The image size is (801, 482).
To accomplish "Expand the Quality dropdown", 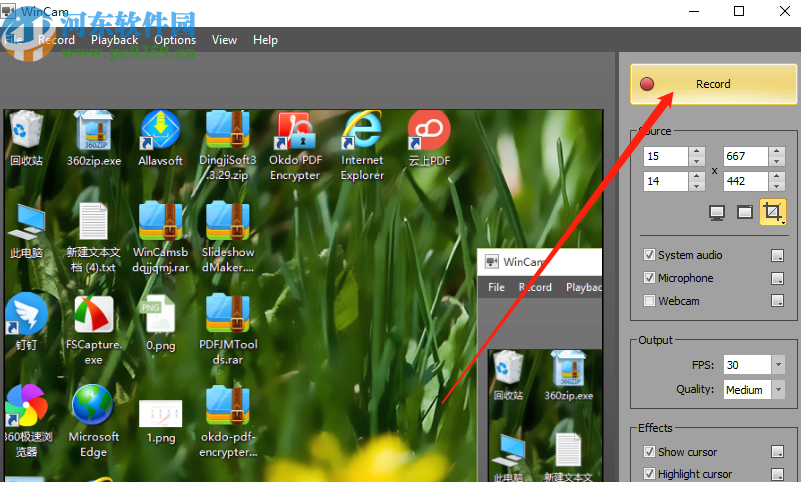I will pyautogui.click(x=778, y=390).
